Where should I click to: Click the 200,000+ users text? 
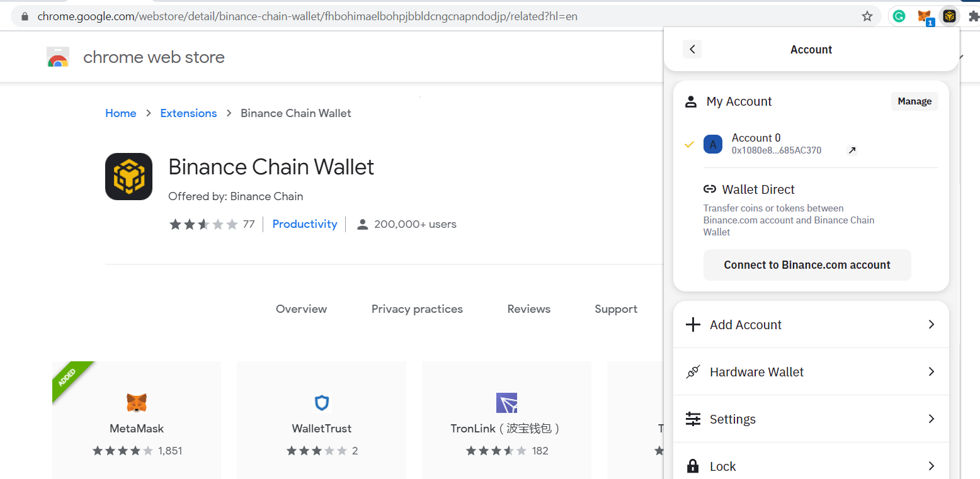pyautogui.click(x=415, y=224)
